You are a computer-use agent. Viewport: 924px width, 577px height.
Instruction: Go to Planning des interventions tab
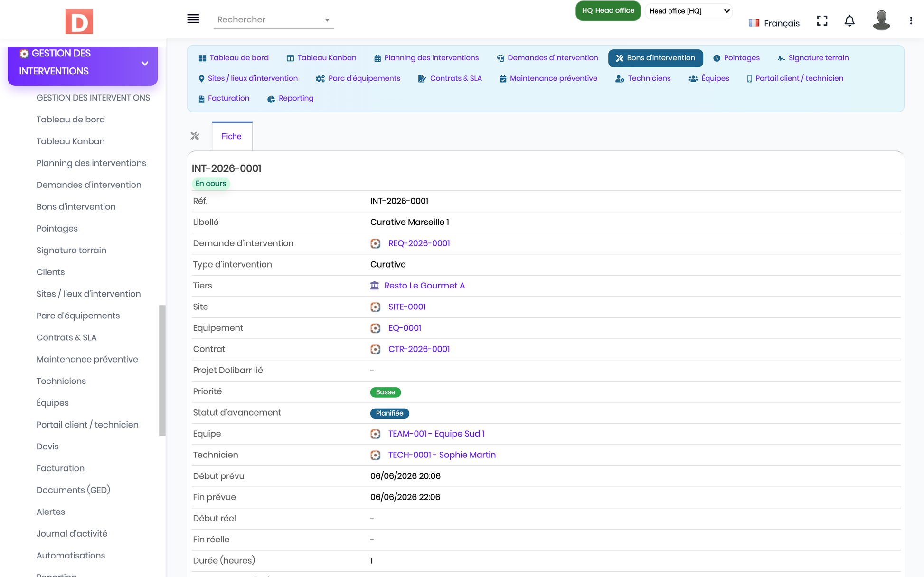426,58
